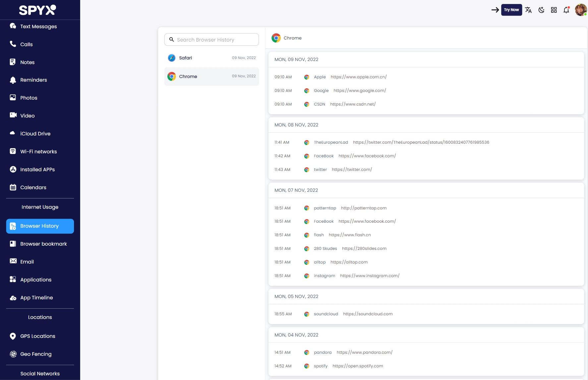The width and height of the screenshot is (588, 380).
Task: Open the apps grid icon in header
Action: pos(554,10)
